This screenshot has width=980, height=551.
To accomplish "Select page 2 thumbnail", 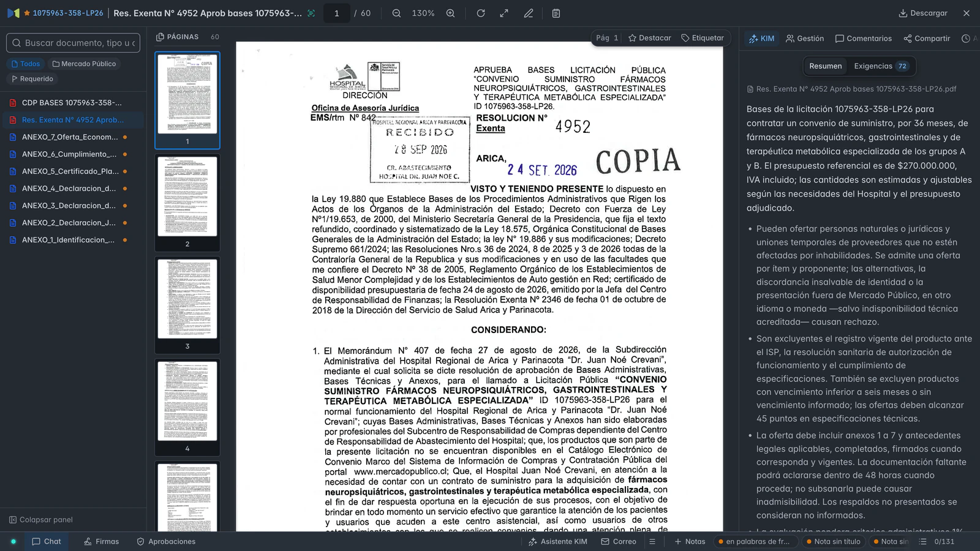I will point(187,203).
